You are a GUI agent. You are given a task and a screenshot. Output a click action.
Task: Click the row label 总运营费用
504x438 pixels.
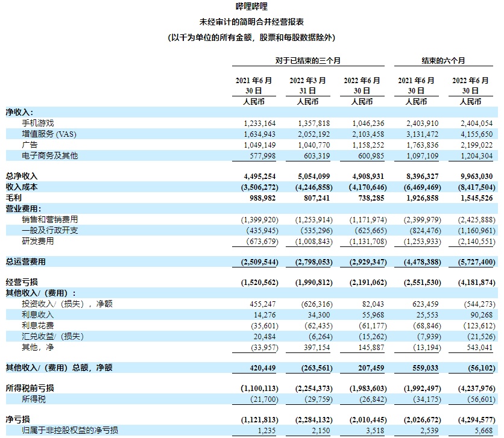point(26,261)
